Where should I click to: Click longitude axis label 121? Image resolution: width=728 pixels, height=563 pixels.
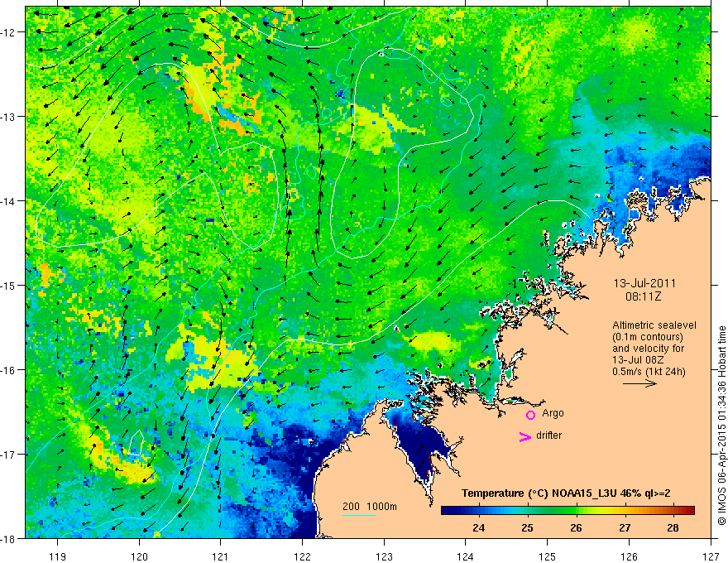(x=221, y=556)
